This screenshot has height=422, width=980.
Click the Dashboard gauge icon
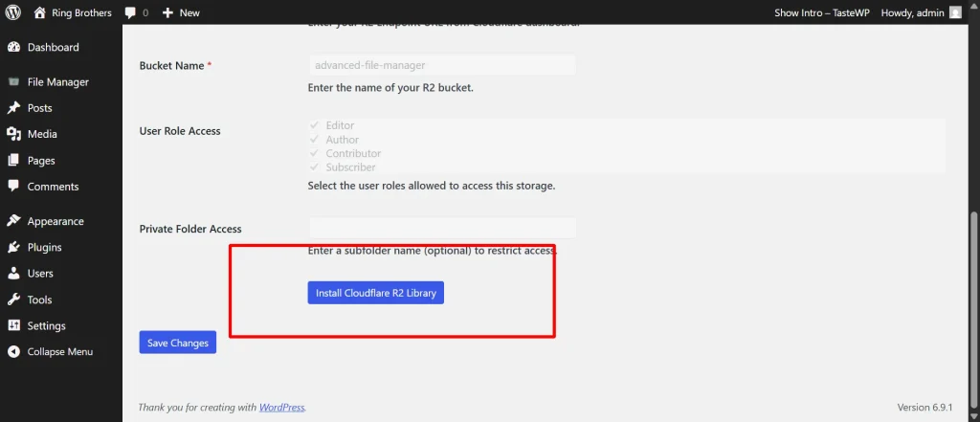[x=13, y=47]
